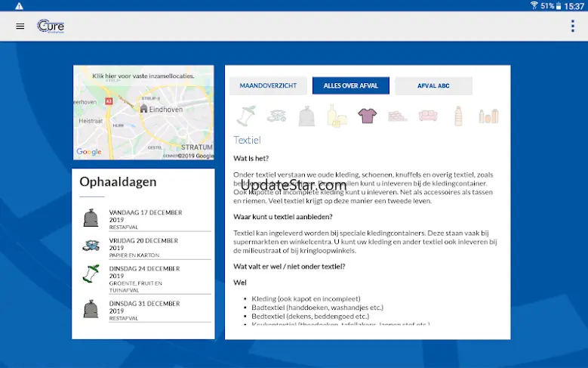Click 'Kleding (ook kapot en incompleet)' bullet

(x=306, y=298)
